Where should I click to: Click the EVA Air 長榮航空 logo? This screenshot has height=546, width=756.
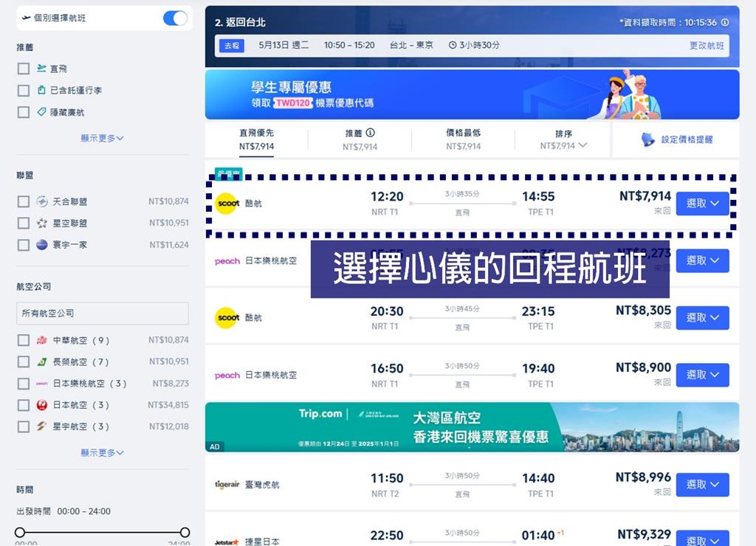42,362
